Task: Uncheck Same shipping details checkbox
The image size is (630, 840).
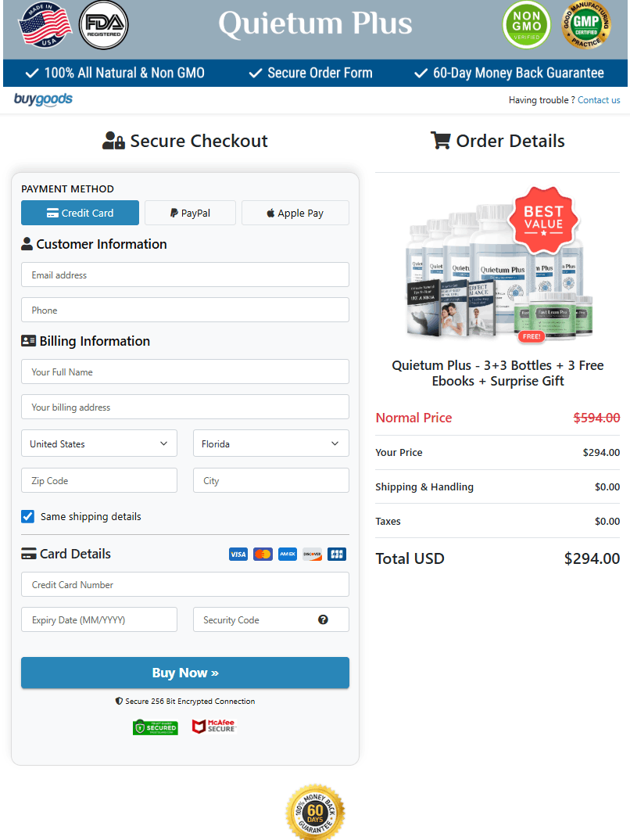Action: point(28,516)
